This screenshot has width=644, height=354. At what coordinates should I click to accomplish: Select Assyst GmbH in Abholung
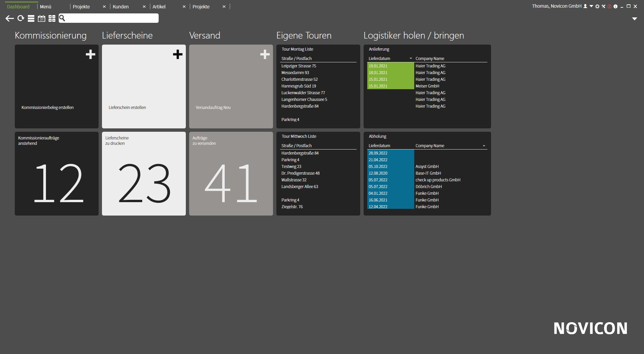pos(427,166)
